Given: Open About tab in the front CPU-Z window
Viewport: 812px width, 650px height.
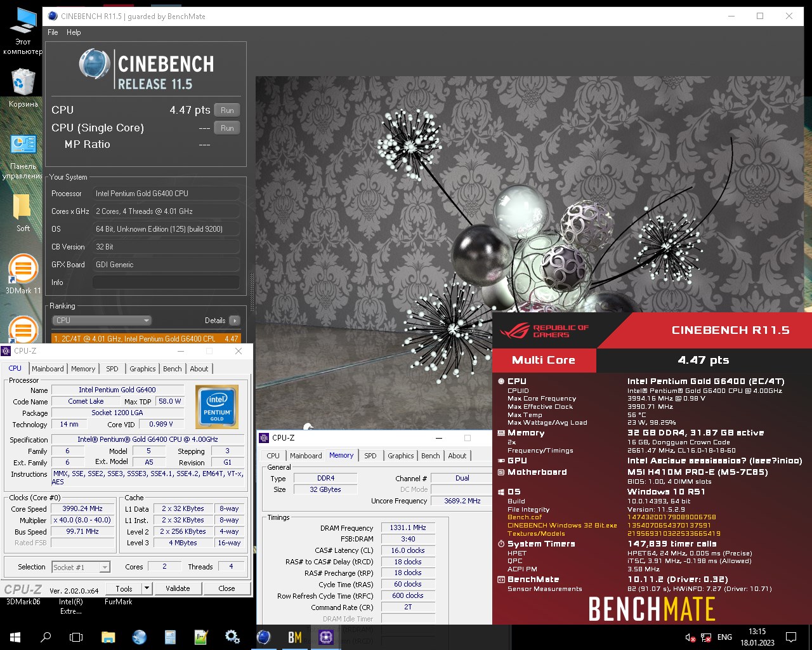Looking at the screenshot, I should (199, 369).
